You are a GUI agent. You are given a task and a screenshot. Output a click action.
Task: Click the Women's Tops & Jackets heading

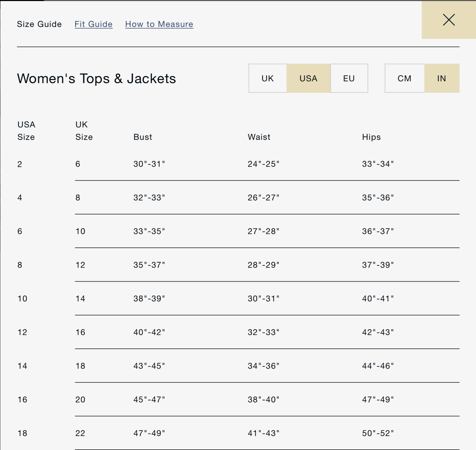pos(96,79)
